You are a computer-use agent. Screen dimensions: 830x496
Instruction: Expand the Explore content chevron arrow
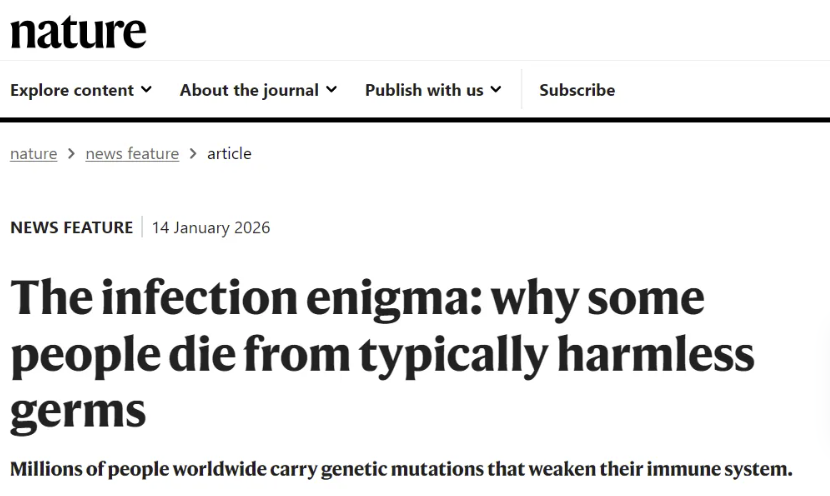pyautogui.click(x=147, y=90)
